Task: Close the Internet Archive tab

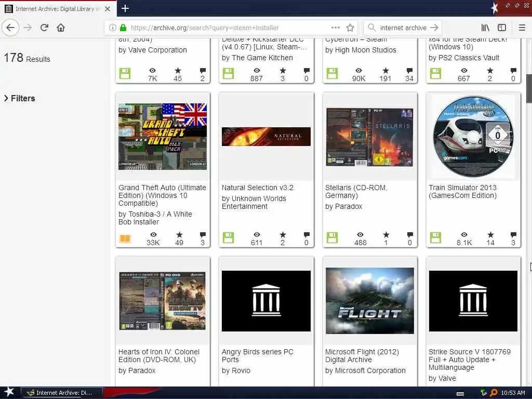Action: [x=107, y=9]
